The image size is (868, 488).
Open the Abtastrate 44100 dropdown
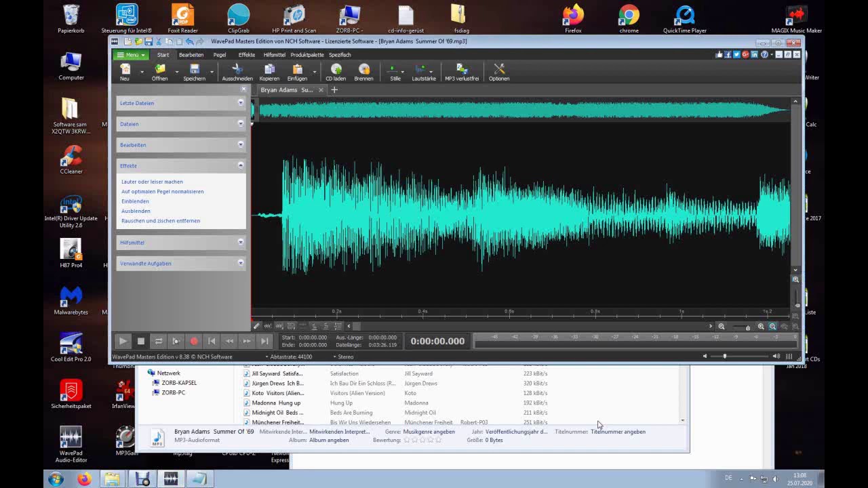pyautogui.click(x=289, y=357)
